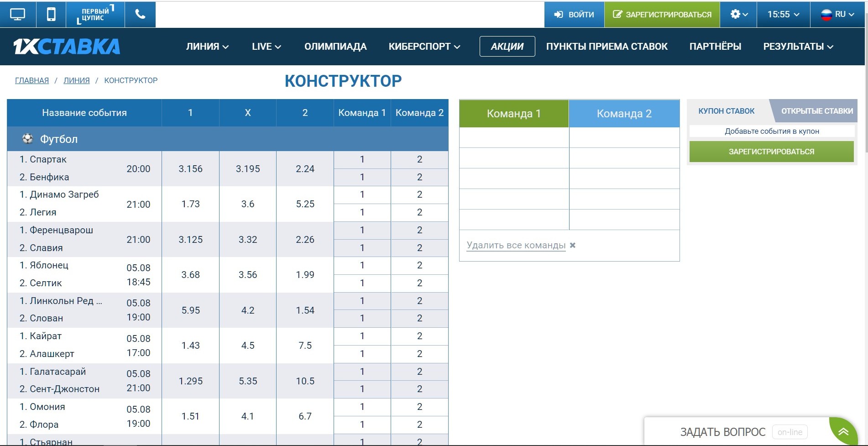Select the green Команда 1 header
868x446 pixels.
pos(514,114)
